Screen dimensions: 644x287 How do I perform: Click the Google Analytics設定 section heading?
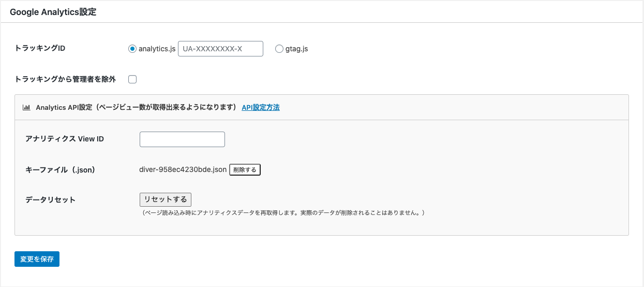click(53, 12)
